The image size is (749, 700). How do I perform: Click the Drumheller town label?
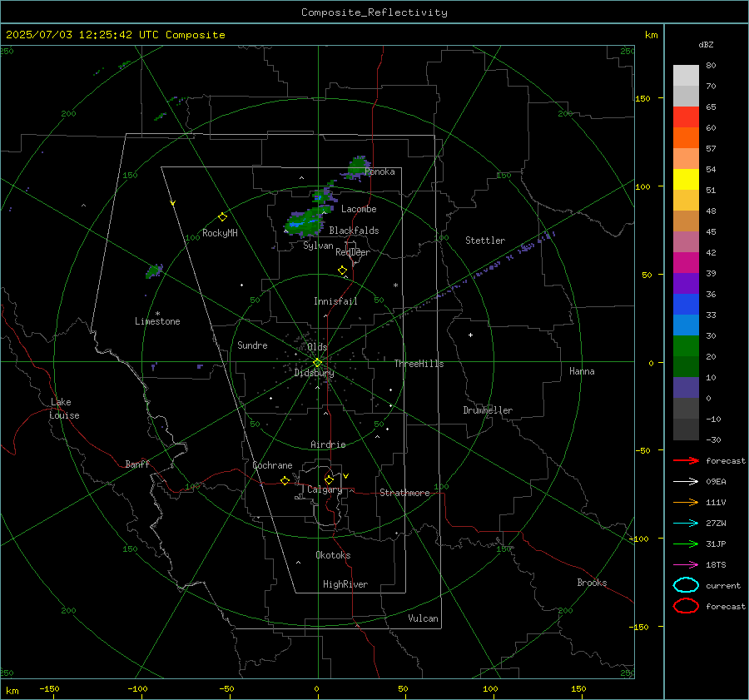488,410
